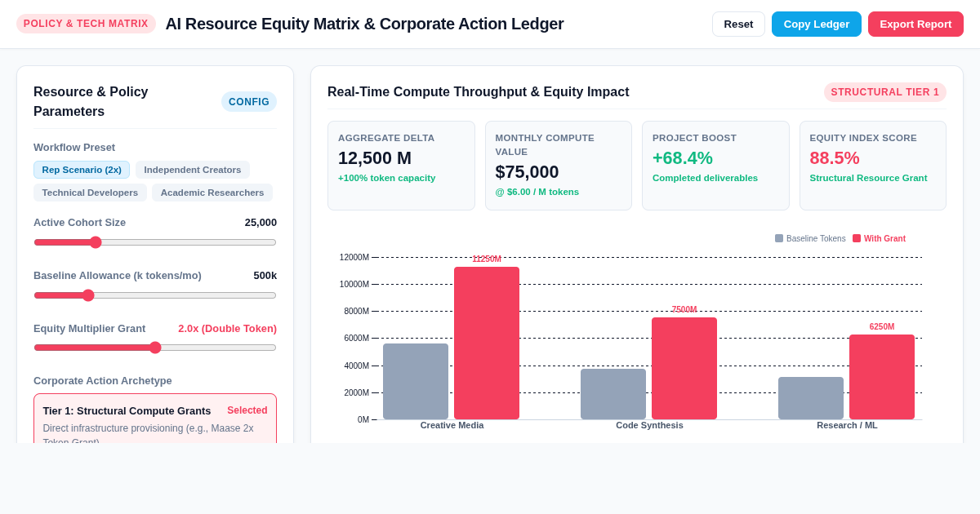Click the Code Synthesis baseline bar
This screenshot has width=980, height=514.
(613, 394)
